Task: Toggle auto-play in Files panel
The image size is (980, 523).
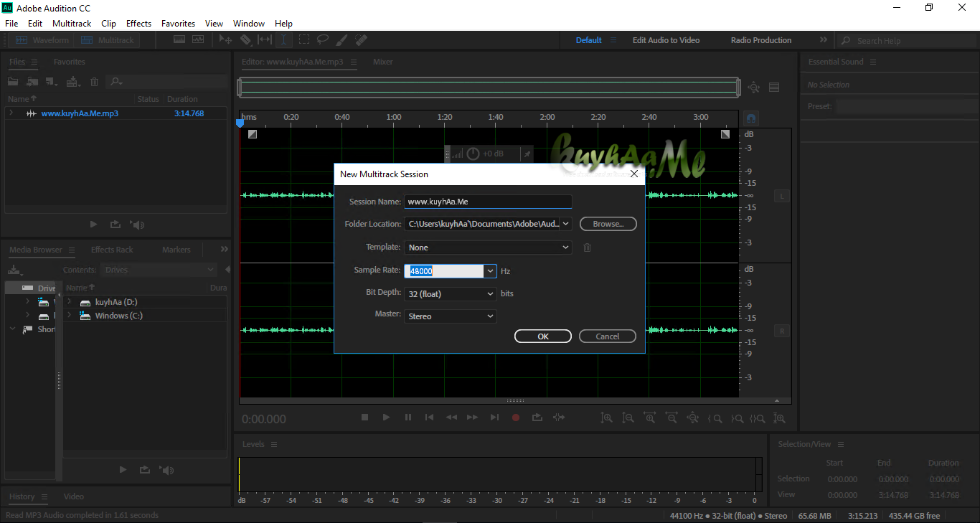Action: pyautogui.click(x=138, y=225)
